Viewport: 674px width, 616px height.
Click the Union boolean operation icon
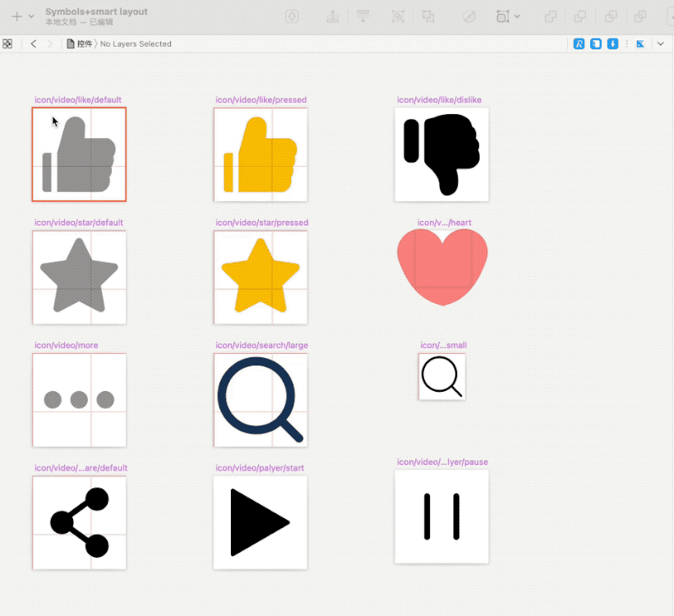click(x=551, y=16)
